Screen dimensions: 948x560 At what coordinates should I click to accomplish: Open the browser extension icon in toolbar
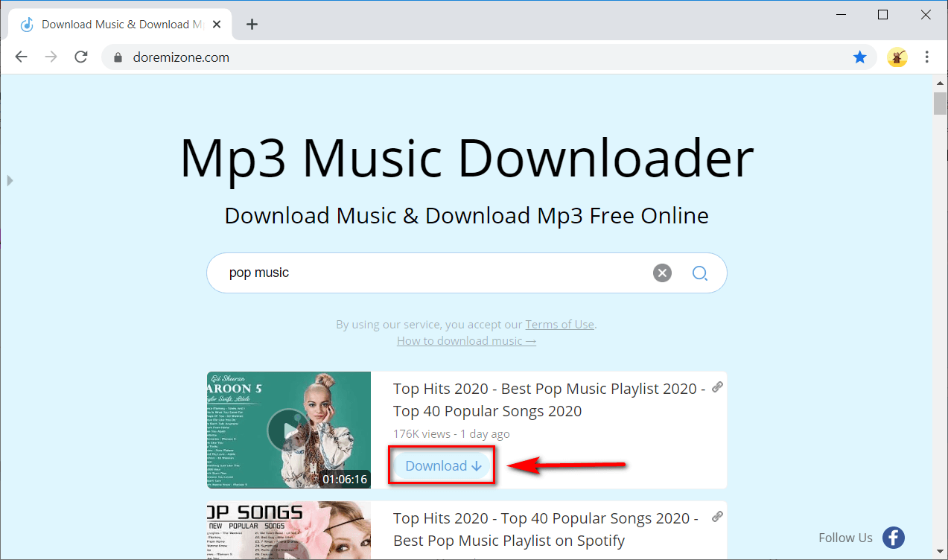coord(897,57)
